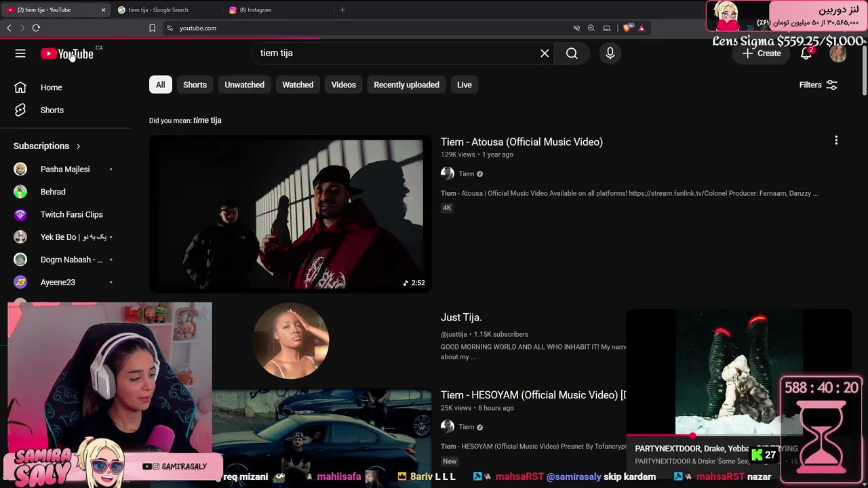Play the Atousa video thumbnail
868x488 pixels.
[x=290, y=214]
